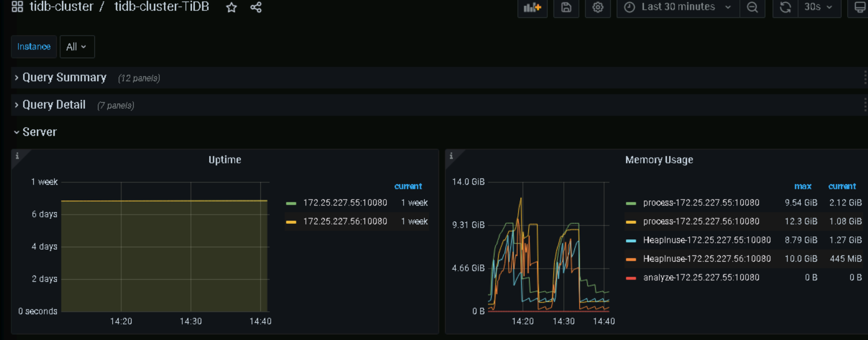
Task: Expand the Query Summary row
Action: point(64,78)
